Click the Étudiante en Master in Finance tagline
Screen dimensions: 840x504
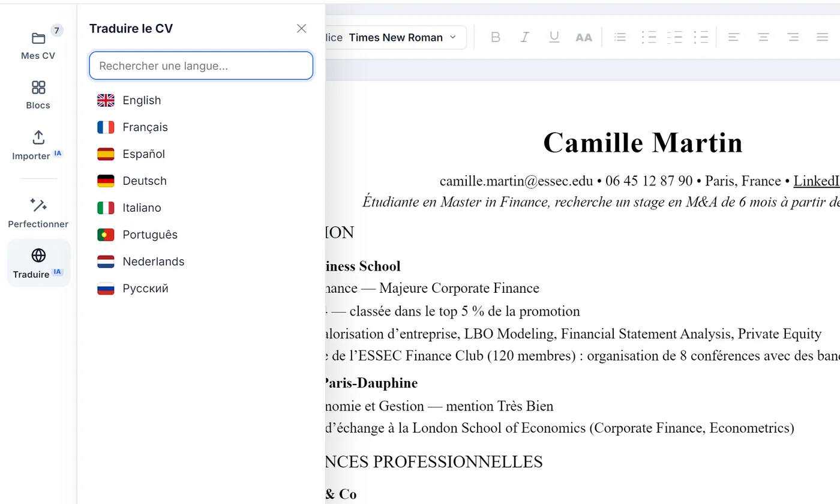pyautogui.click(x=601, y=202)
